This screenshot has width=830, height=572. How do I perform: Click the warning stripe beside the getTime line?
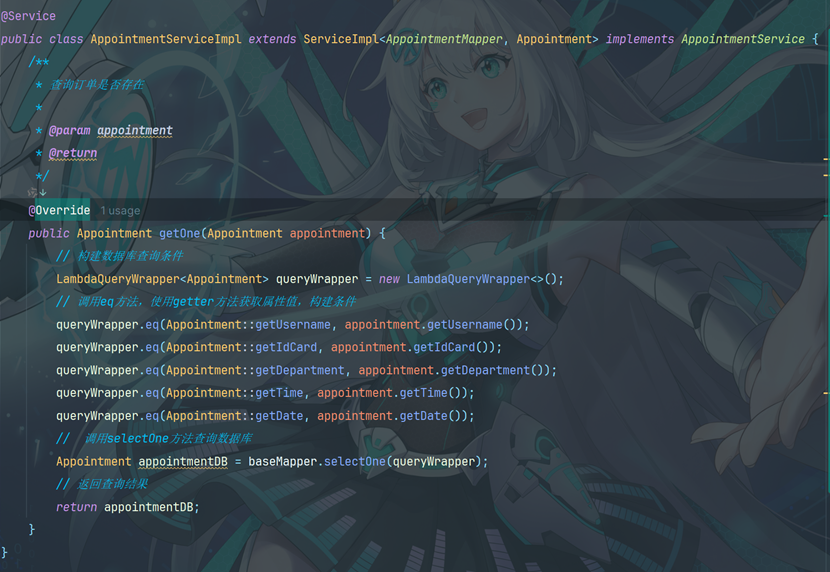[x=826, y=393]
